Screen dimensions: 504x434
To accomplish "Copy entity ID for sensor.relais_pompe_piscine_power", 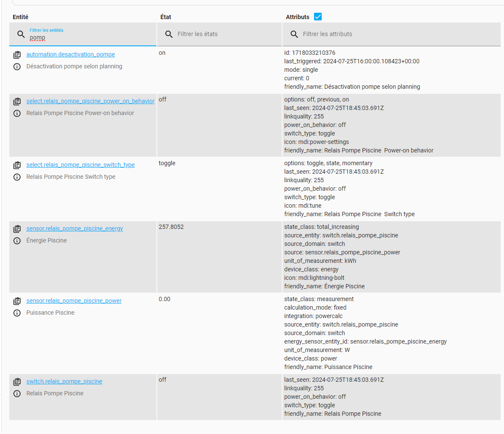I will [x=17, y=301].
